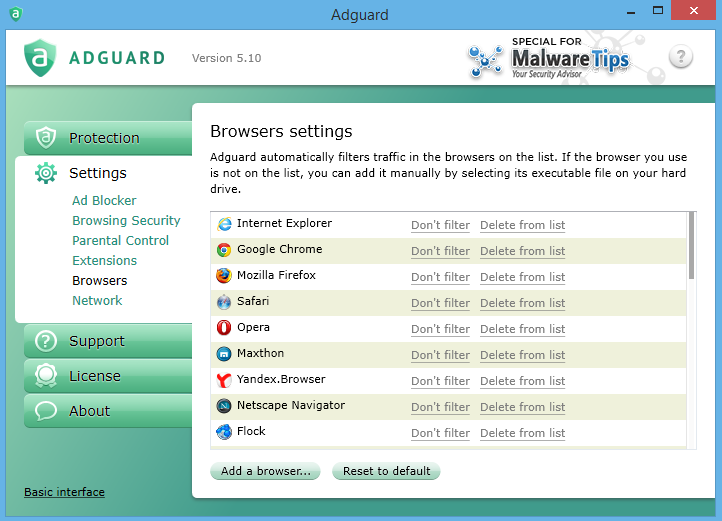Delete Mozilla Firefox from list
Screen dimensions: 722x521
tap(523, 277)
